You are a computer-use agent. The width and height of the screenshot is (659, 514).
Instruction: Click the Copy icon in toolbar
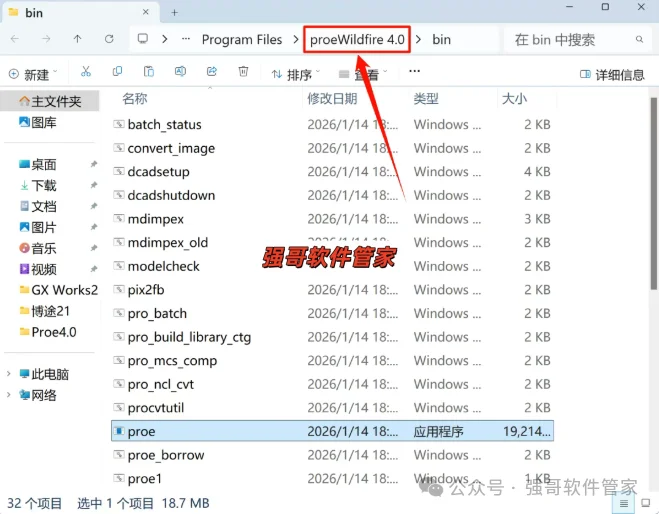(117, 71)
